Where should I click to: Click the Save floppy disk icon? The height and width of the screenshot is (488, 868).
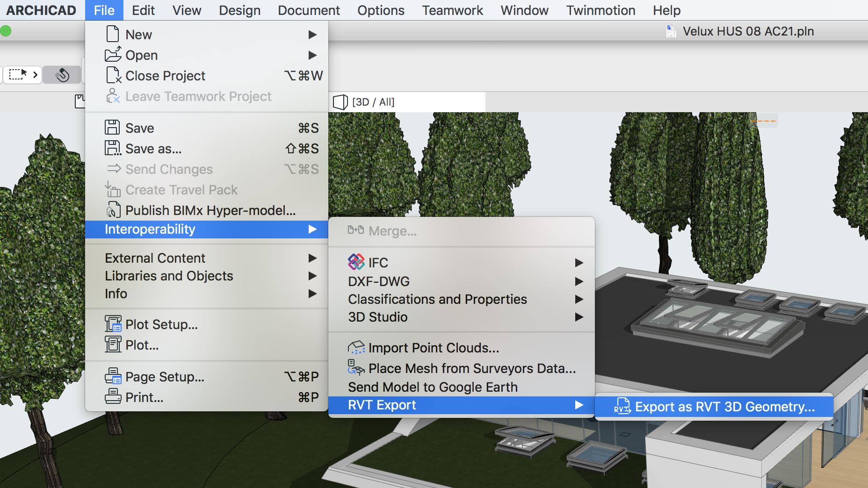tap(112, 127)
